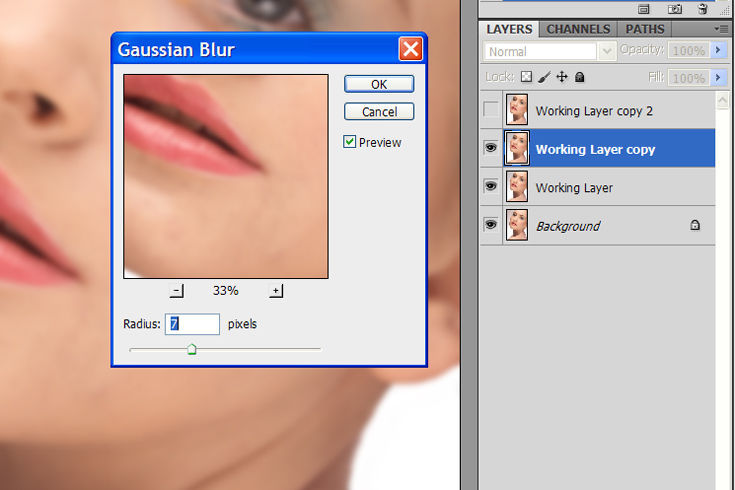Toggle lock image pixels brush icon
735x490 pixels.
coord(544,77)
